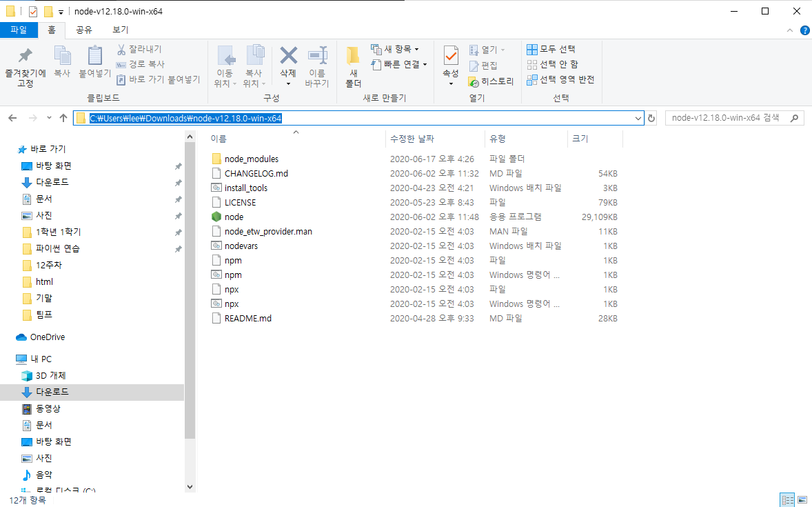Select the node_modules folder

(x=251, y=159)
